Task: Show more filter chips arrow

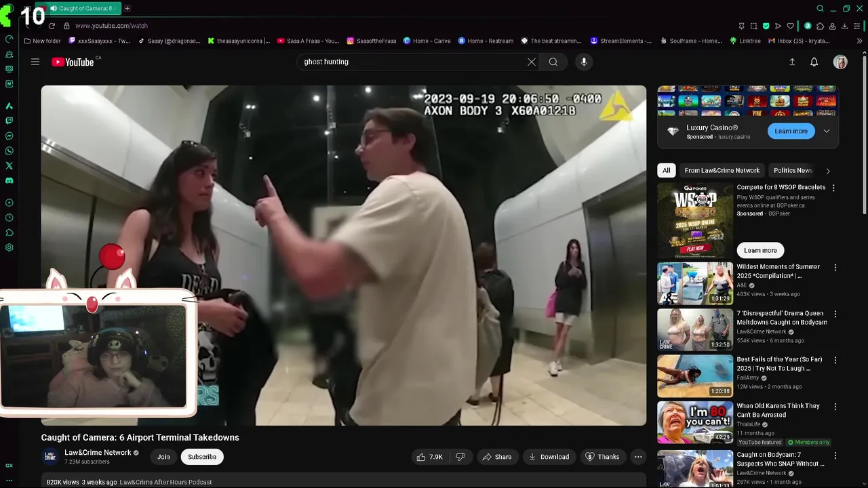Action: [828, 171]
